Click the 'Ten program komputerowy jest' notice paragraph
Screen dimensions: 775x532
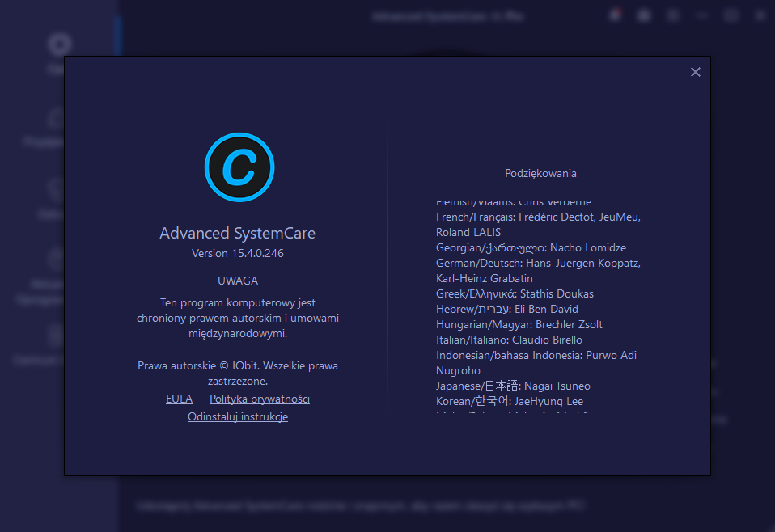point(238,318)
